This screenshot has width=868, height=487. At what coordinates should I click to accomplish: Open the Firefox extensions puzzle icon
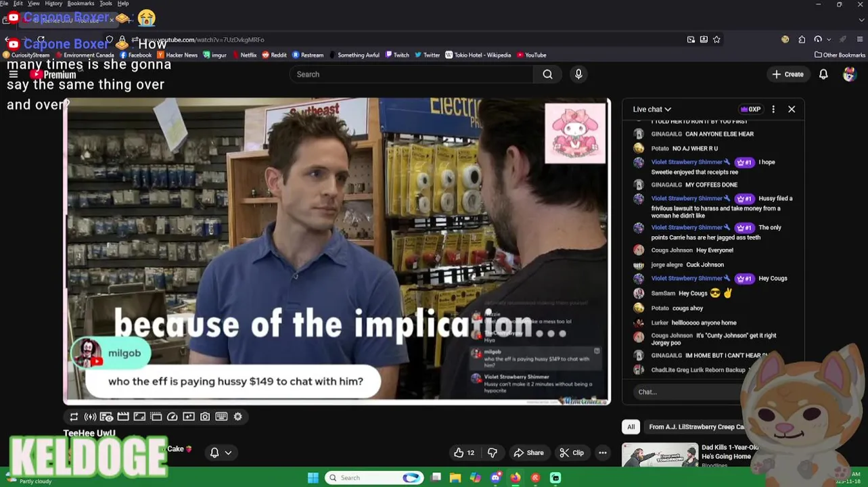(802, 39)
